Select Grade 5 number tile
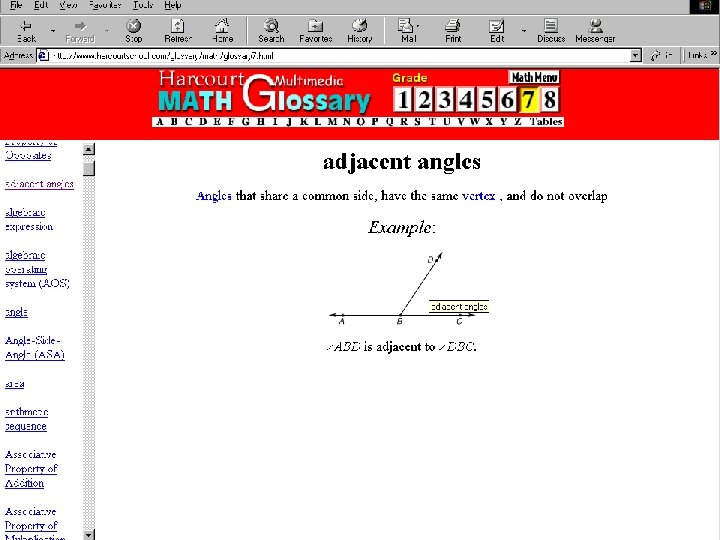 pyautogui.click(x=487, y=100)
